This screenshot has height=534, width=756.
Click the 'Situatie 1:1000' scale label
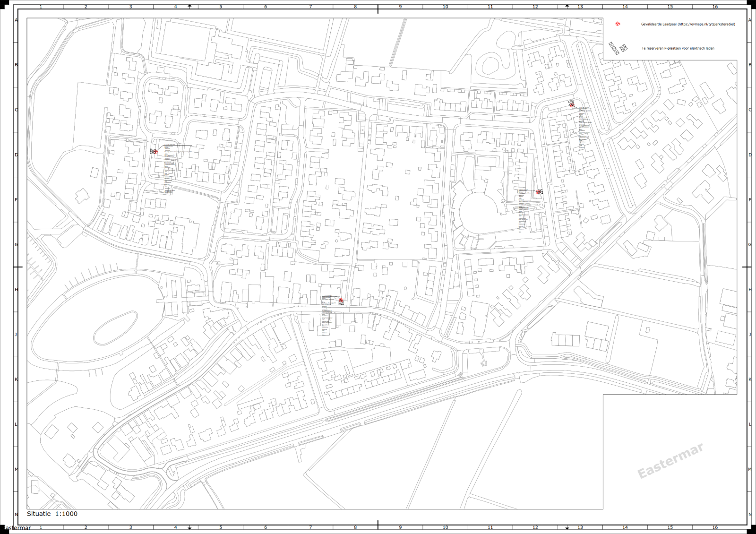coord(52,514)
